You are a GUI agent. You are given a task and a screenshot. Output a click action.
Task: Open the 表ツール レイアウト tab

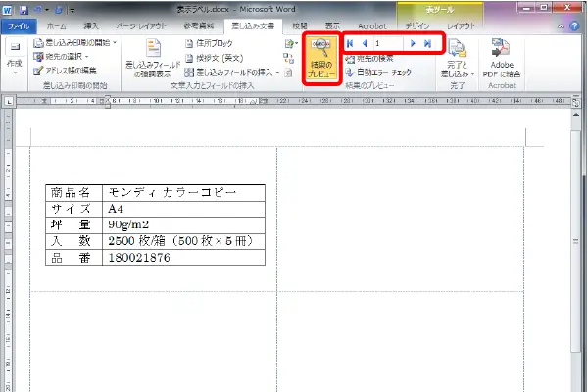pos(461,26)
